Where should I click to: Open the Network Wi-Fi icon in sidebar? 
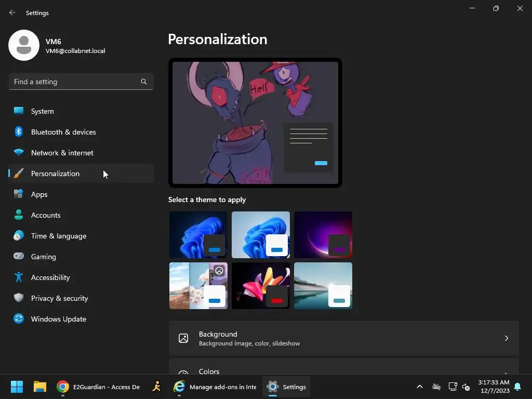pyautogui.click(x=19, y=152)
